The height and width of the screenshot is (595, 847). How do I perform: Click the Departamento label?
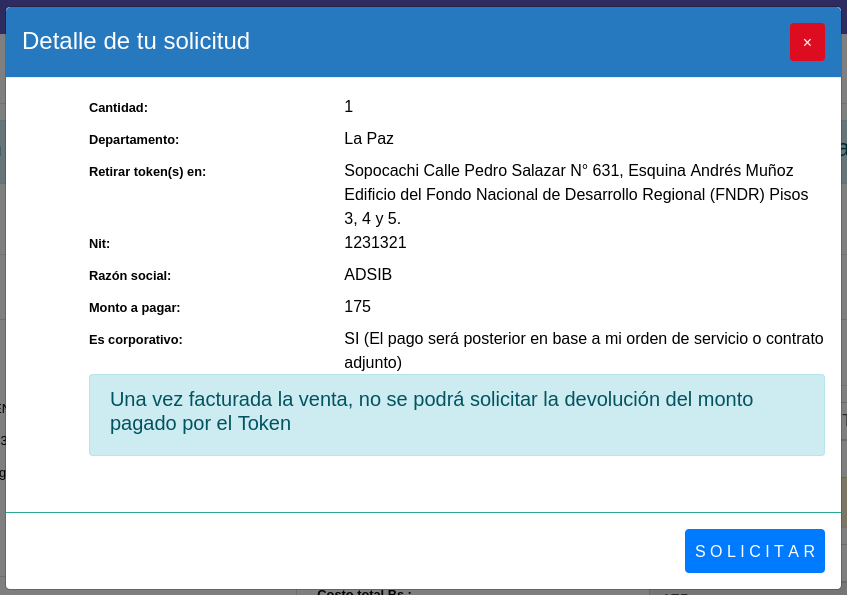click(x=134, y=139)
